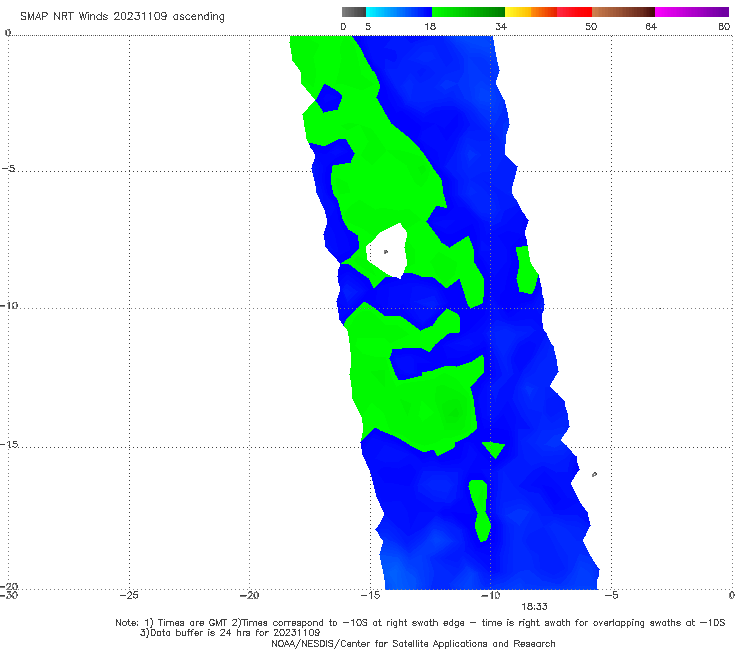
Task: Click the gray segment of the color bar
Action: pos(353,12)
